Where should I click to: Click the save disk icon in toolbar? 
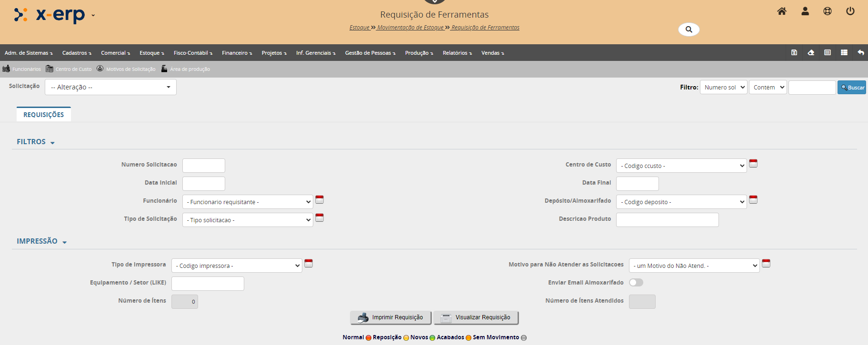[794, 53]
